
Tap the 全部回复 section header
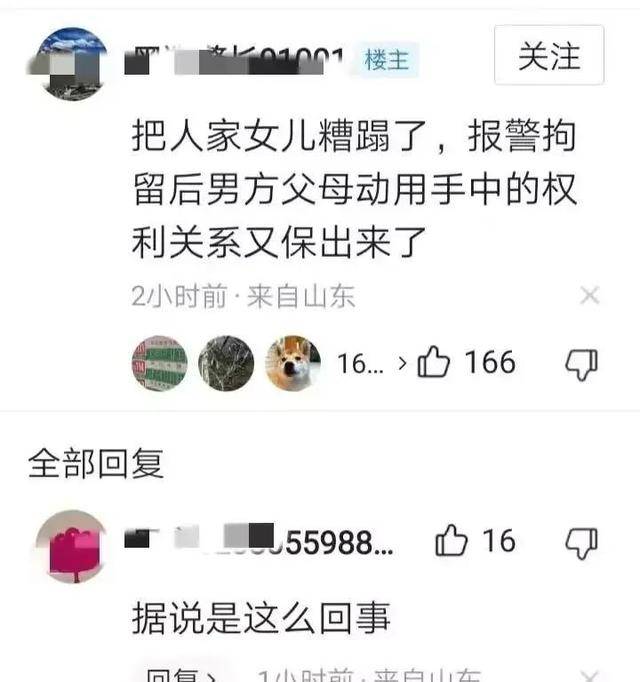96,464
